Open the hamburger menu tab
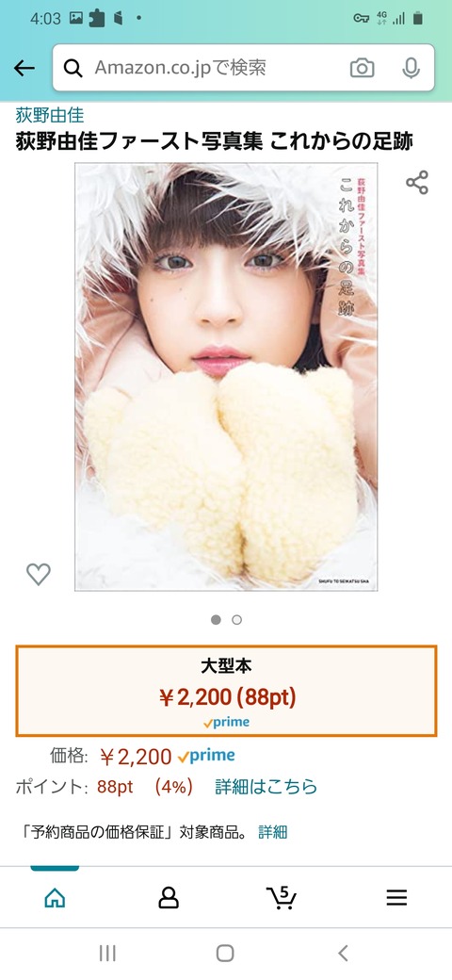Viewport: 452px width, 980px height. 396,898
